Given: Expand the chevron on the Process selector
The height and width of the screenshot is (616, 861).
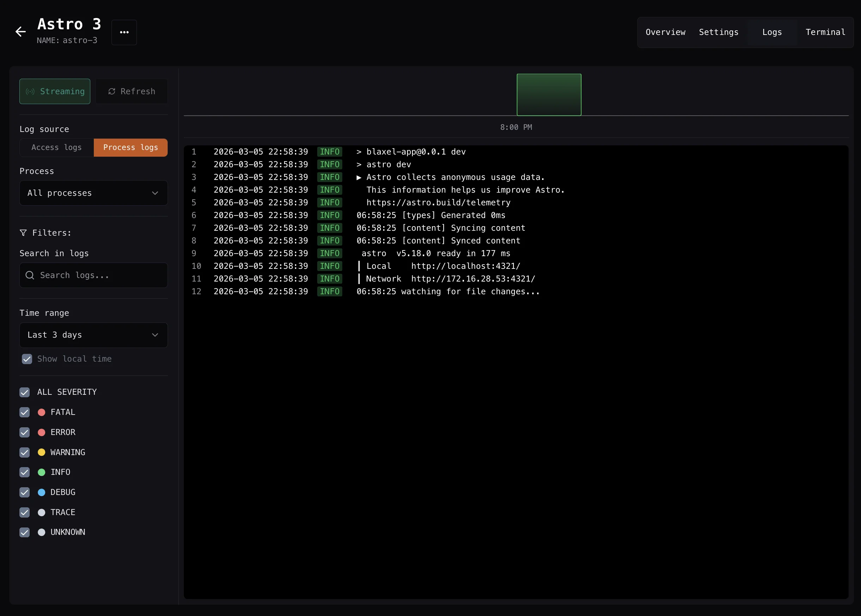Looking at the screenshot, I should click(x=155, y=193).
